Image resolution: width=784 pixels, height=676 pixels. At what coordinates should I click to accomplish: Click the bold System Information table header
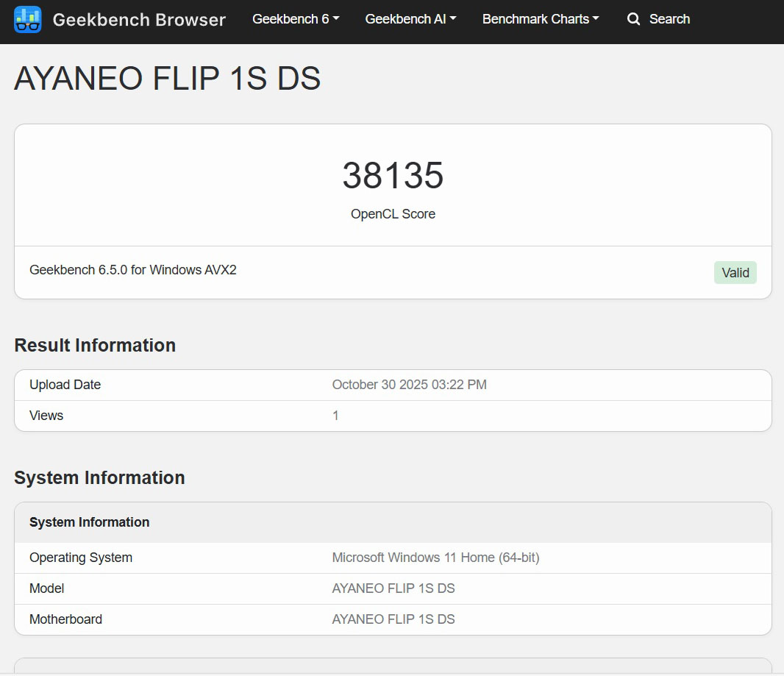[x=89, y=522]
